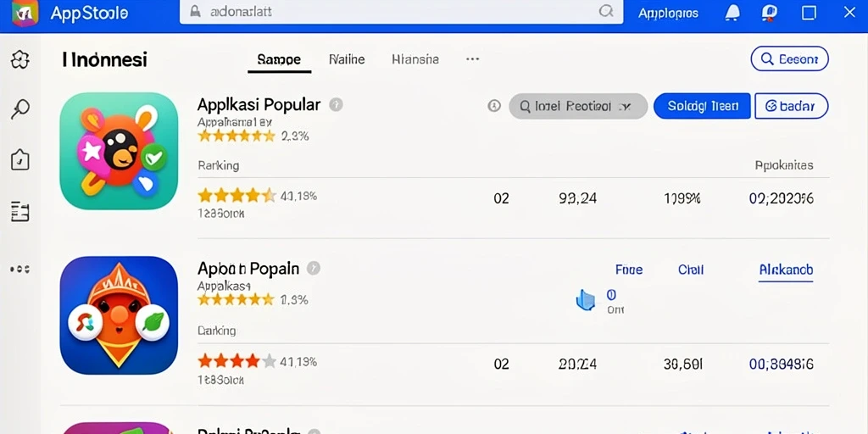Click the info icon beside Applkasi Popular
The height and width of the screenshot is (434, 868).
pyautogui.click(x=336, y=104)
